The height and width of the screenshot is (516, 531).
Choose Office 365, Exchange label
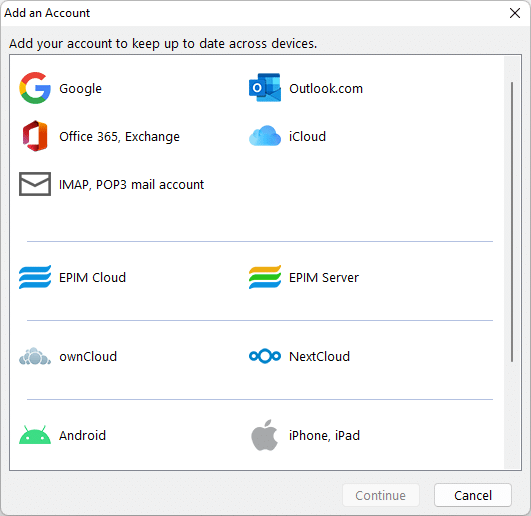click(119, 137)
